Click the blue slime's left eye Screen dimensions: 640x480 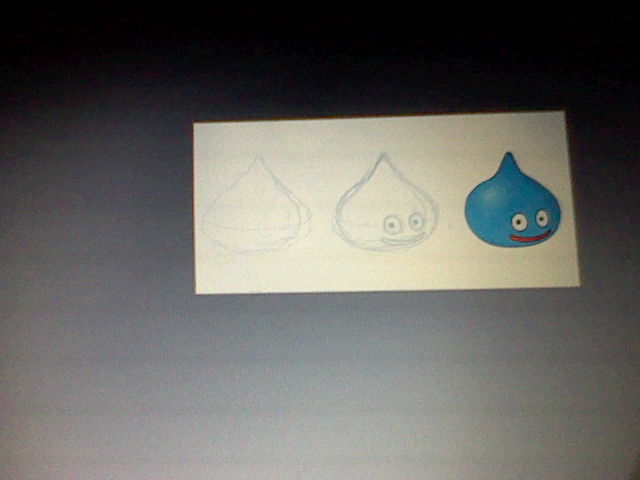(518, 221)
